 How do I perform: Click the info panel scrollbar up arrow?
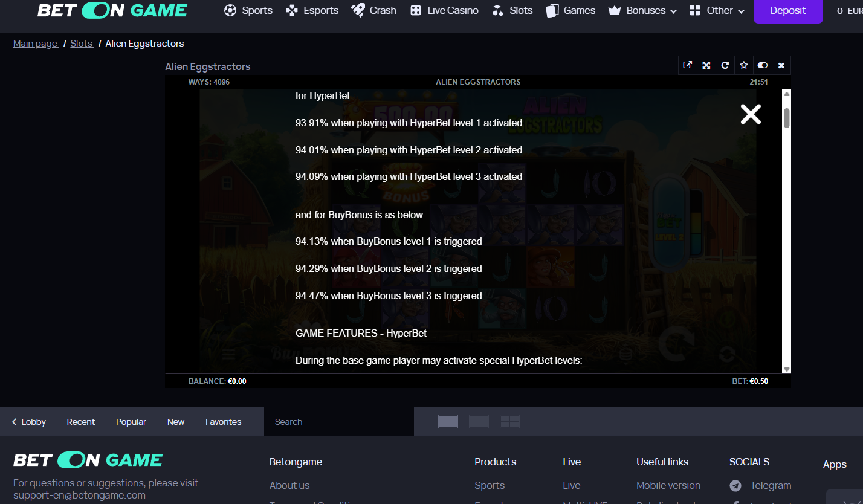click(786, 94)
